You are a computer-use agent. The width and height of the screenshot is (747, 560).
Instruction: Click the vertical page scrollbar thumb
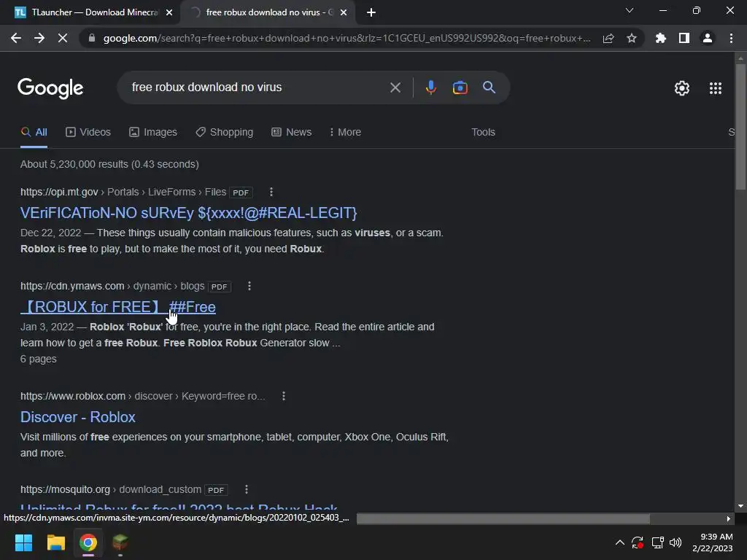[740, 126]
